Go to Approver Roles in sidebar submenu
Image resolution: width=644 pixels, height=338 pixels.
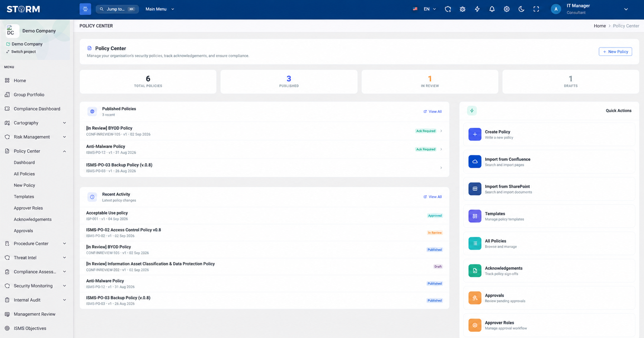click(28, 208)
